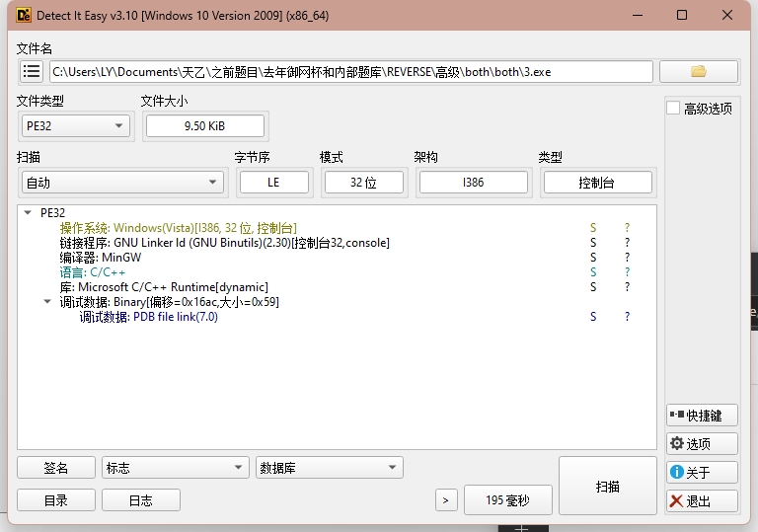Screen dimensions: 758x532
Task: Click S link on 操作系统 row
Action: (x=593, y=228)
